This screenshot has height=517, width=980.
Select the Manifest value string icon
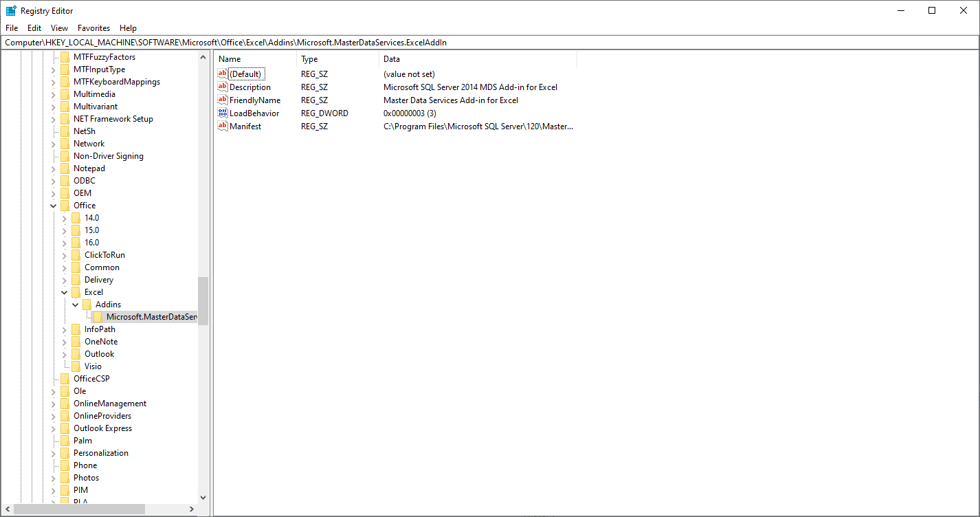click(x=223, y=126)
